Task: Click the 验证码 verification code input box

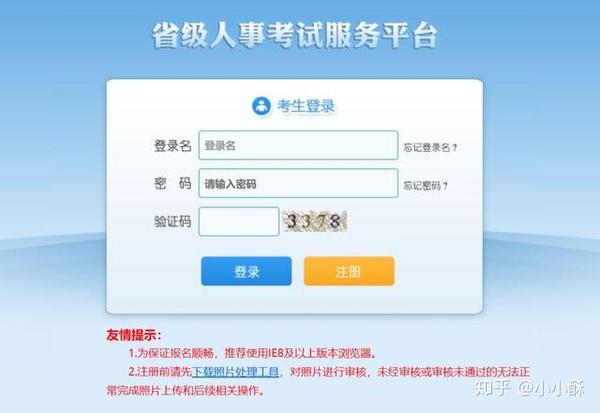Action: coord(239,221)
